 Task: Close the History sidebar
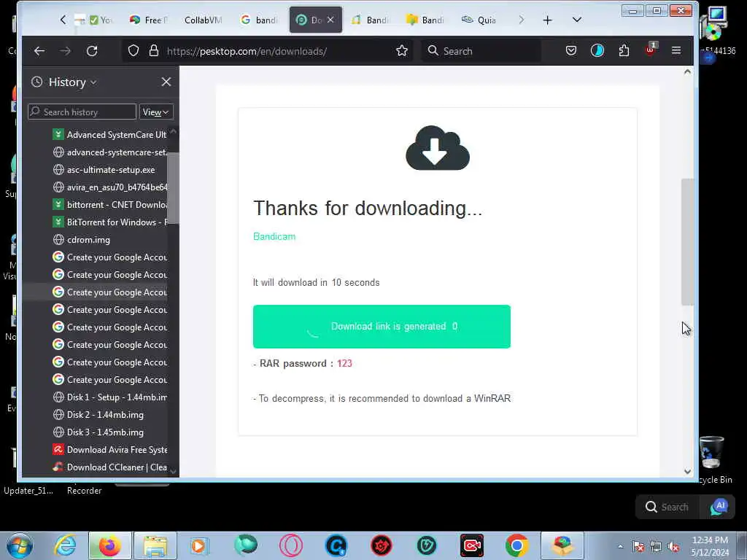tap(166, 82)
